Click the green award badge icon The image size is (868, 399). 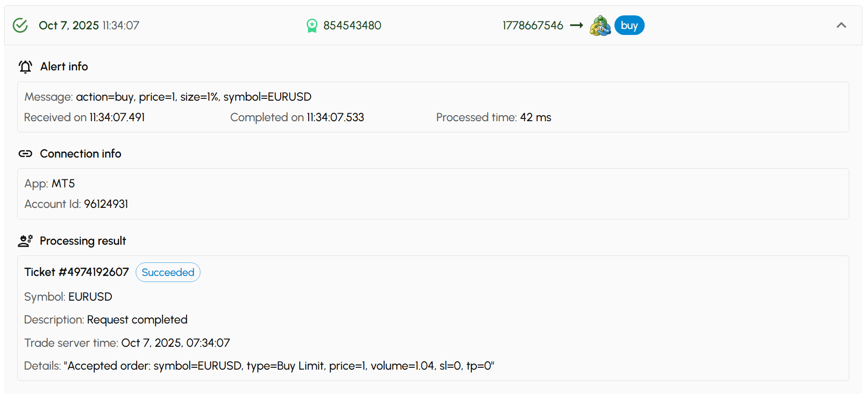click(x=312, y=26)
